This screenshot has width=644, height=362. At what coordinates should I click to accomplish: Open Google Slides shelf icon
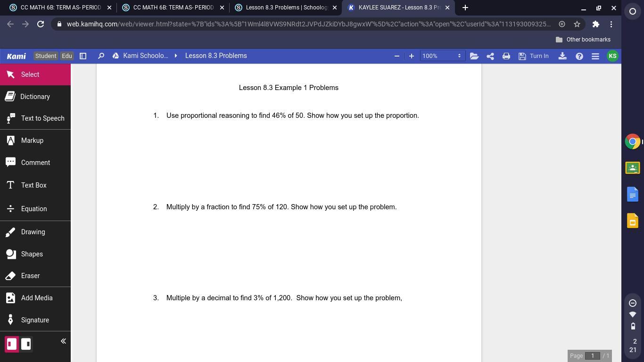point(633,221)
